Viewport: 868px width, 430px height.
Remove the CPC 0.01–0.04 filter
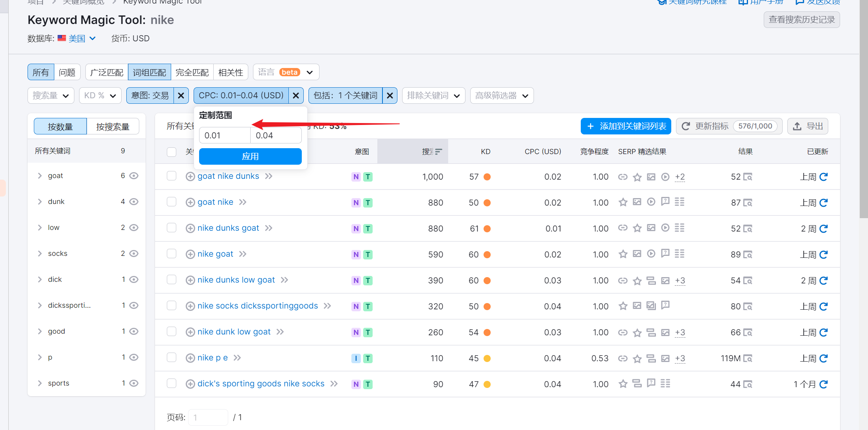pos(296,96)
